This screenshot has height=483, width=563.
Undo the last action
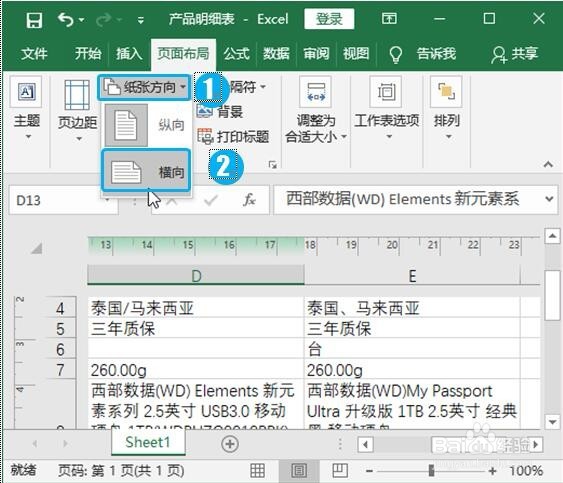tap(66, 19)
